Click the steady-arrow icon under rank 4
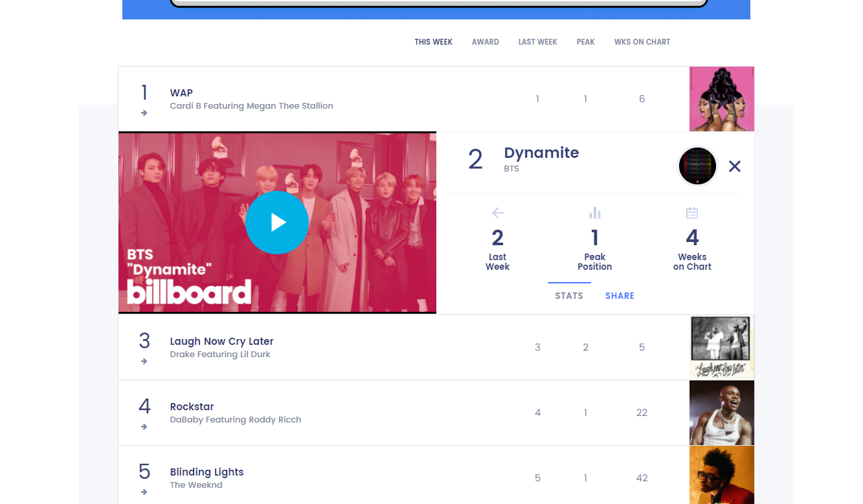The height and width of the screenshot is (504, 863). coord(144,427)
